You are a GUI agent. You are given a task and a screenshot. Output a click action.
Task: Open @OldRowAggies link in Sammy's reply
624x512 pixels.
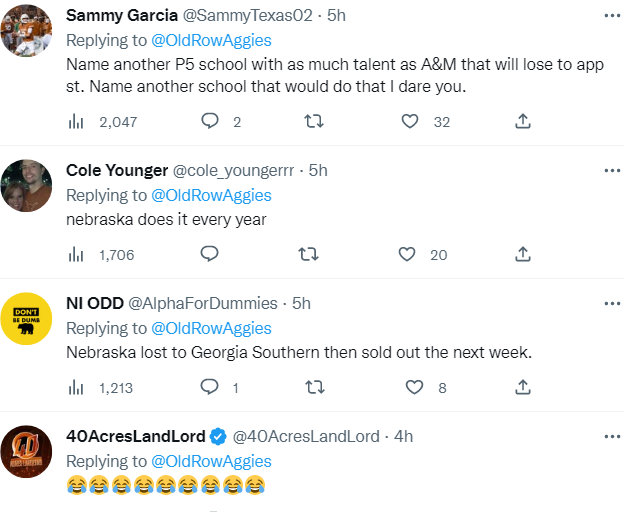(211, 41)
